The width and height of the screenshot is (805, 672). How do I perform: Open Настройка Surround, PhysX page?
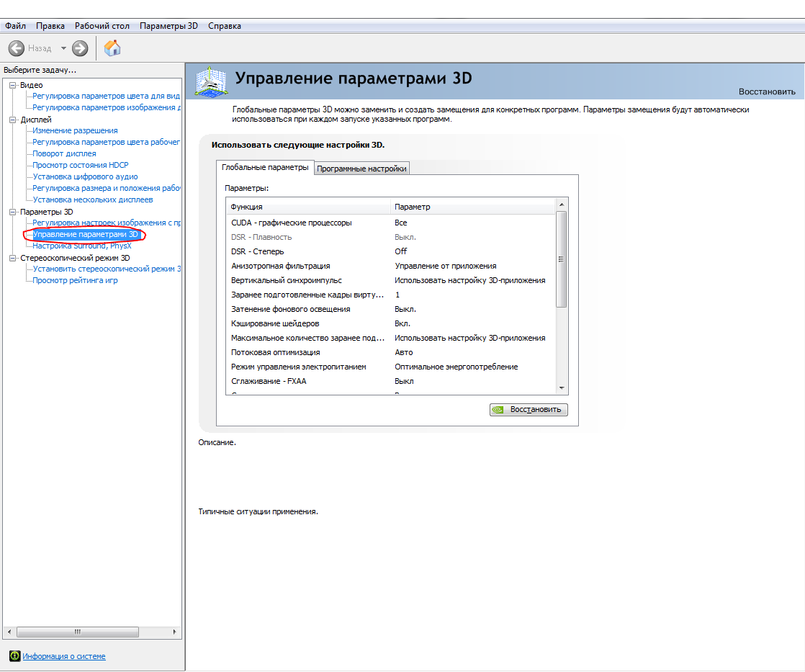click(x=81, y=246)
